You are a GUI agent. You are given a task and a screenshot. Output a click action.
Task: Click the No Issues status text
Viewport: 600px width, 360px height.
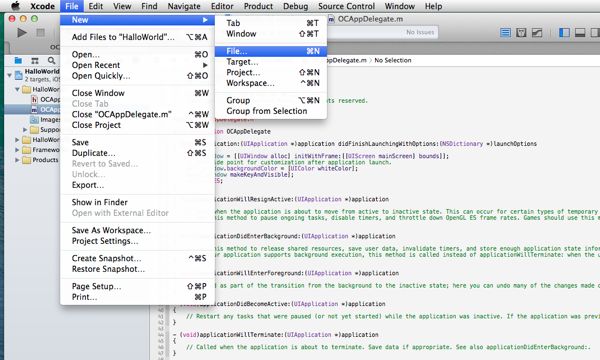tap(420, 33)
